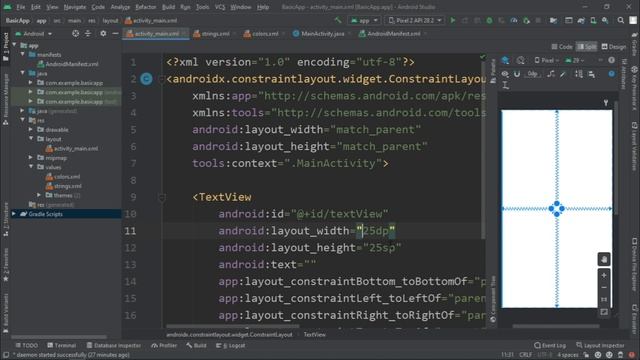Open the Event Log
This screenshot has width=640, height=360.
click(550, 345)
